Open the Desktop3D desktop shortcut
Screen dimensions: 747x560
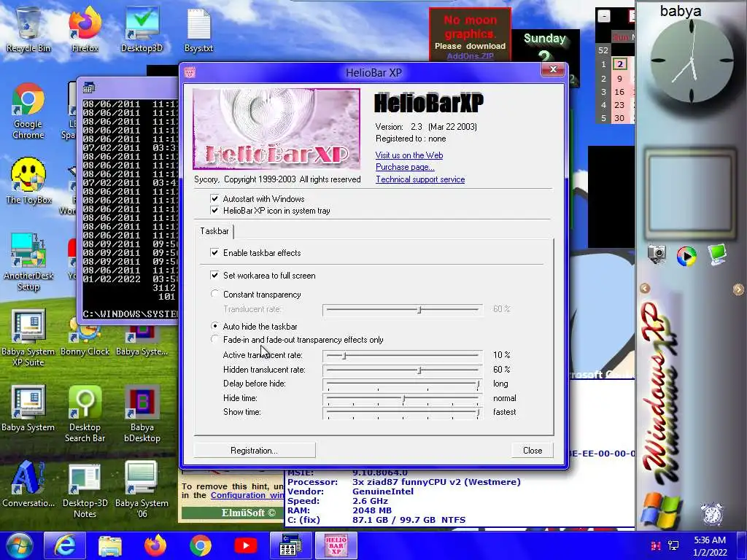(142, 29)
